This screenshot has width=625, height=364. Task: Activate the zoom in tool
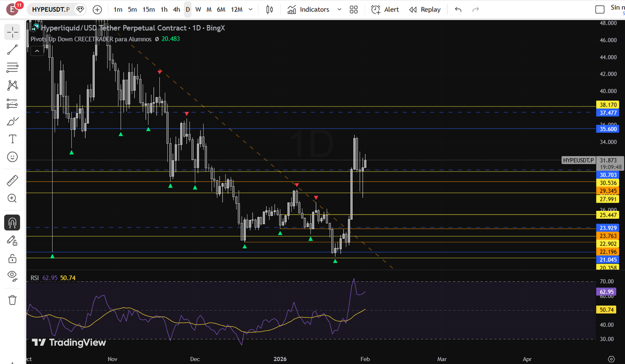click(12, 198)
